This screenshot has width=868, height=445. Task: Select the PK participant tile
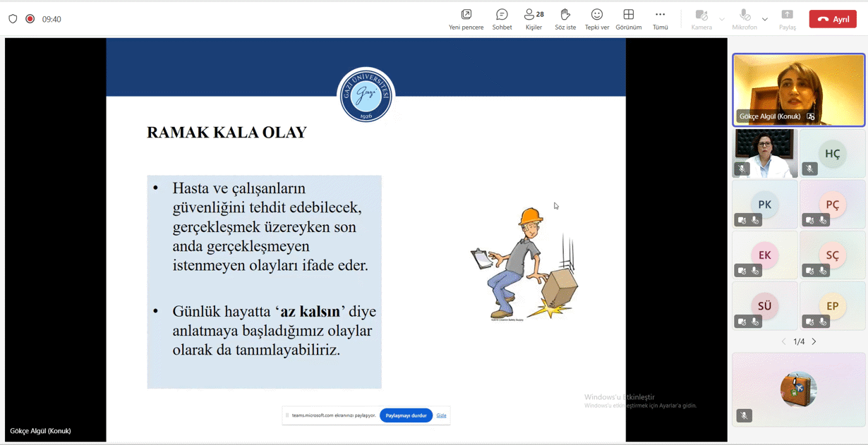click(x=765, y=204)
